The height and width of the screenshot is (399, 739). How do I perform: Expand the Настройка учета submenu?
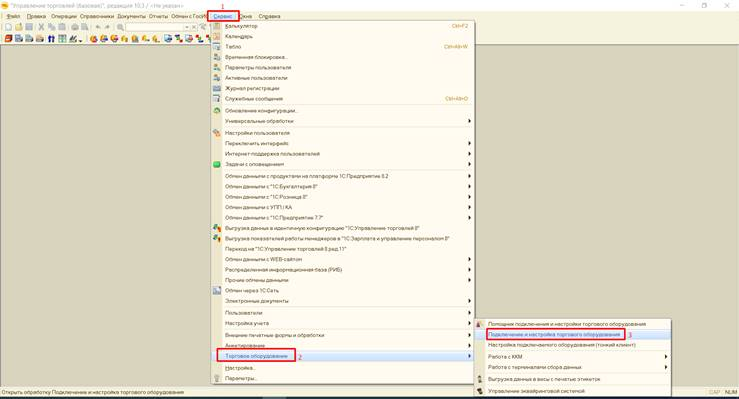pos(343,323)
